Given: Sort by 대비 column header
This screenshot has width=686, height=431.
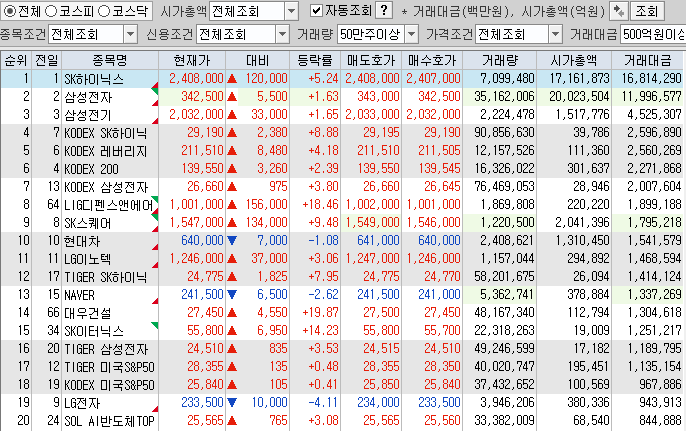Looking at the screenshot, I should (x=257, y=60).
